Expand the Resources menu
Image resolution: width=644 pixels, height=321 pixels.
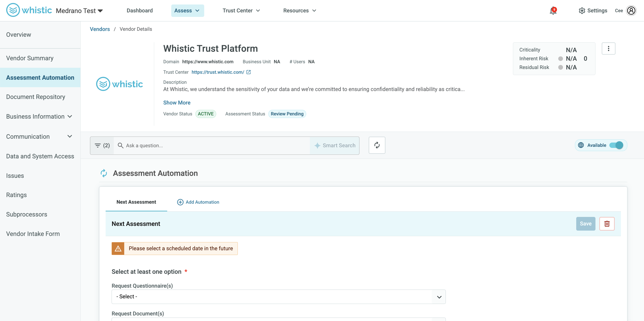coord(300,10)
